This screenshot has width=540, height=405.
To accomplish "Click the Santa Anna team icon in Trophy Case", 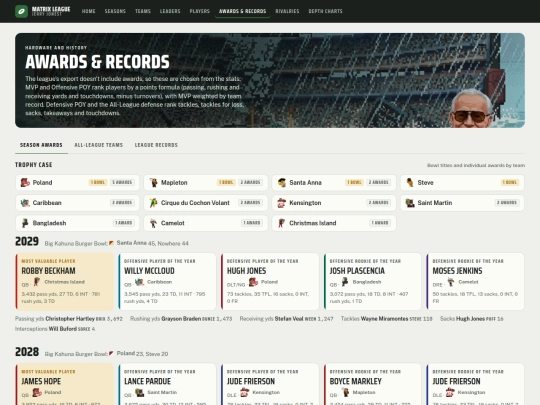I will (x=282, y=183).
